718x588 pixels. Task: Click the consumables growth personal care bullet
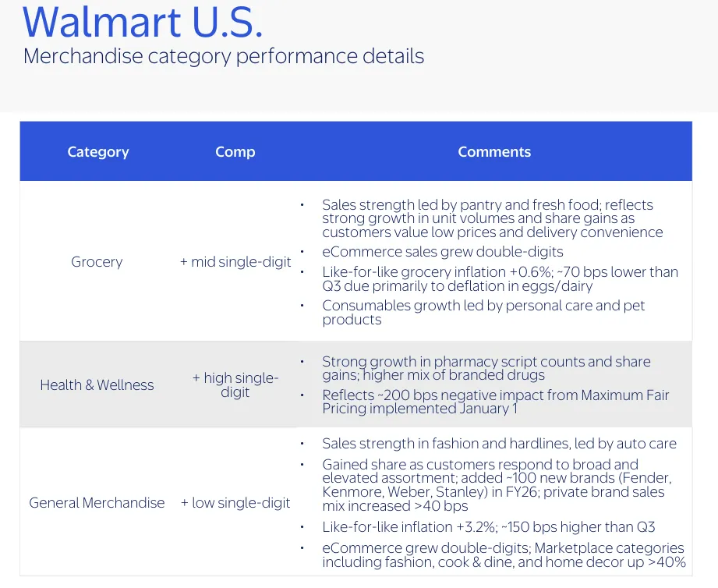[483, 313]
